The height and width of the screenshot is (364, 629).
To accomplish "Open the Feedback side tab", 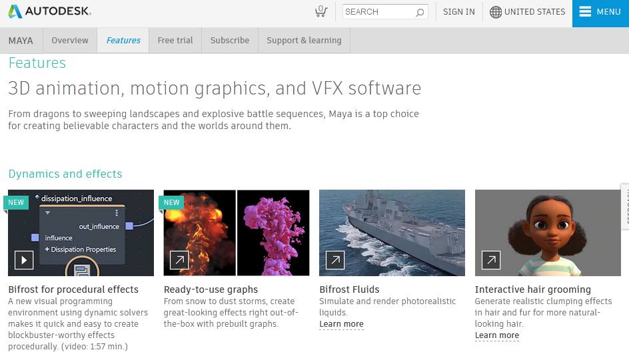I will pyautogui.click(x=626, y=206).
